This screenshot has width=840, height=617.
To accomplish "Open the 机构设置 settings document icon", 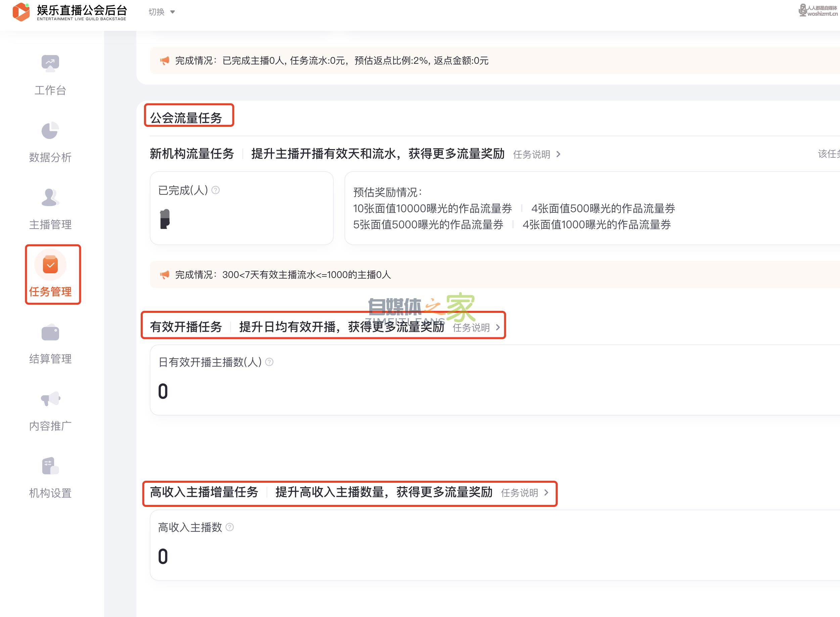I will [50, 466].
